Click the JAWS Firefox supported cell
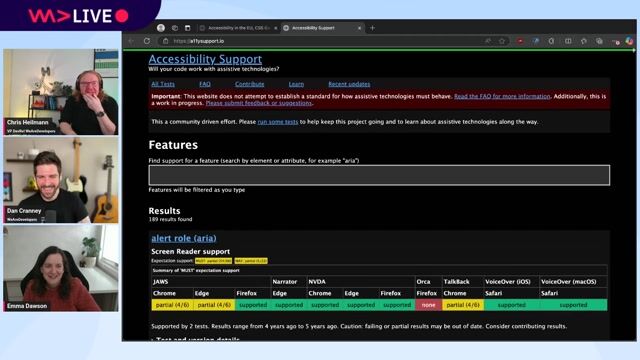 click(253, 305)
